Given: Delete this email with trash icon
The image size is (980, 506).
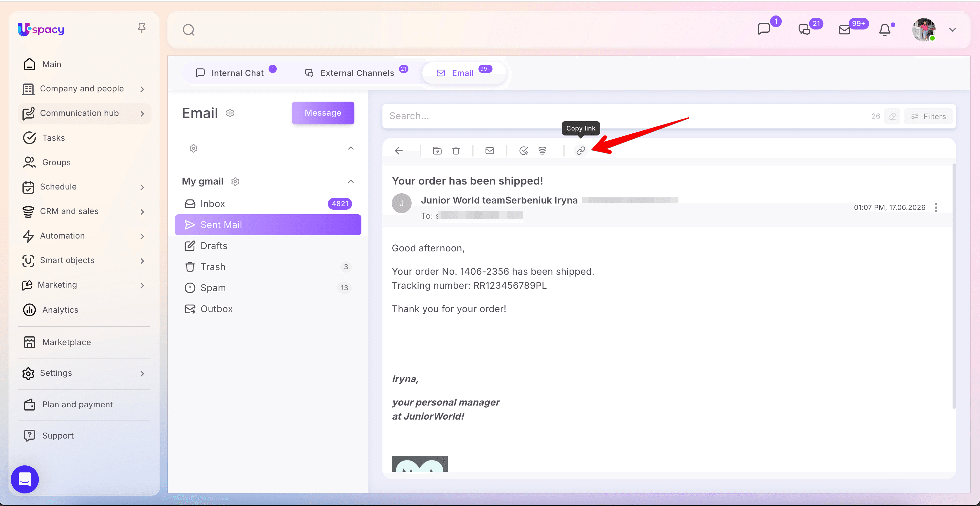Looking at the screenshot, I should tap(456, 151).
